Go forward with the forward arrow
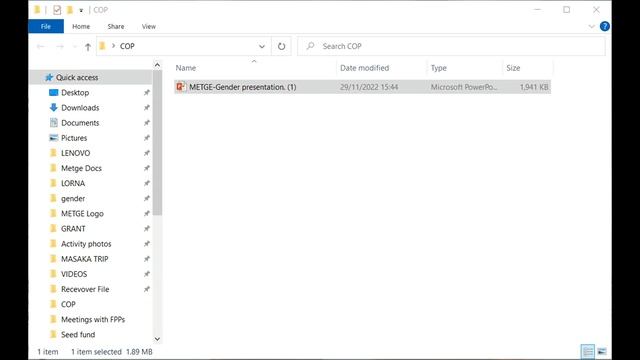The image size is (640, 360). pos(60,47)
